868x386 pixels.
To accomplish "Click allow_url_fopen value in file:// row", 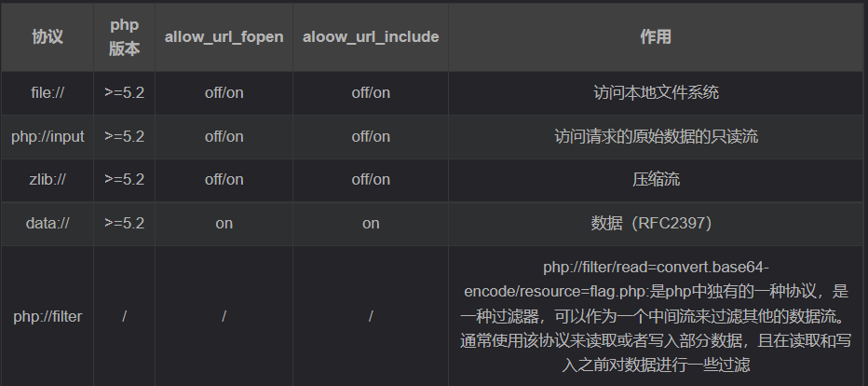I will pos(224,93).
